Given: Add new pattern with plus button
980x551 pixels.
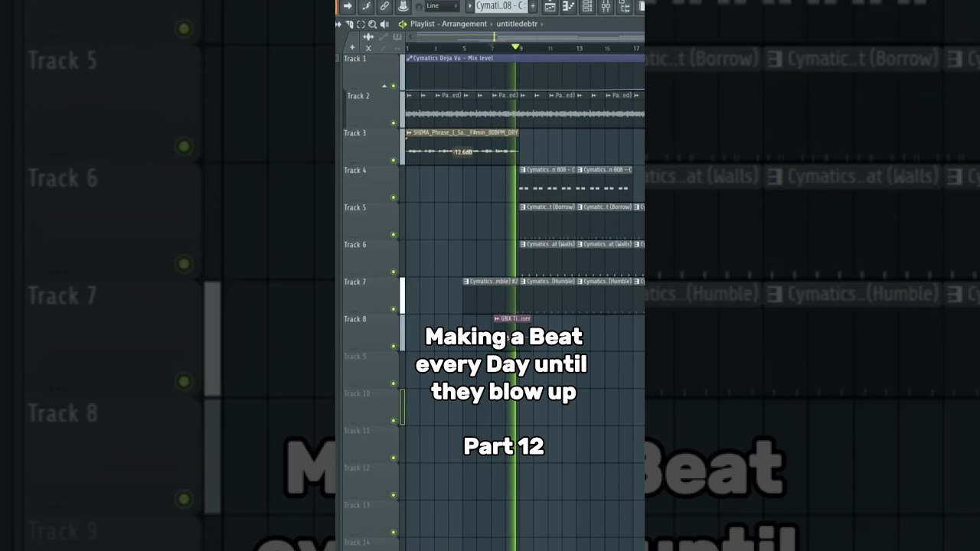Looking at the screenshot, I should click(533, 6).
